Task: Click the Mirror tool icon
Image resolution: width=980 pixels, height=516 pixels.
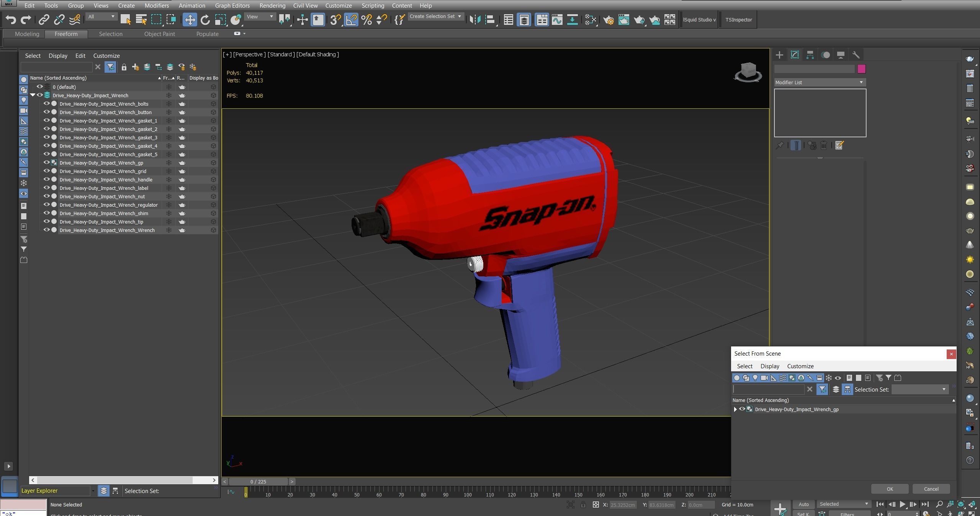Action: (475, 20)
